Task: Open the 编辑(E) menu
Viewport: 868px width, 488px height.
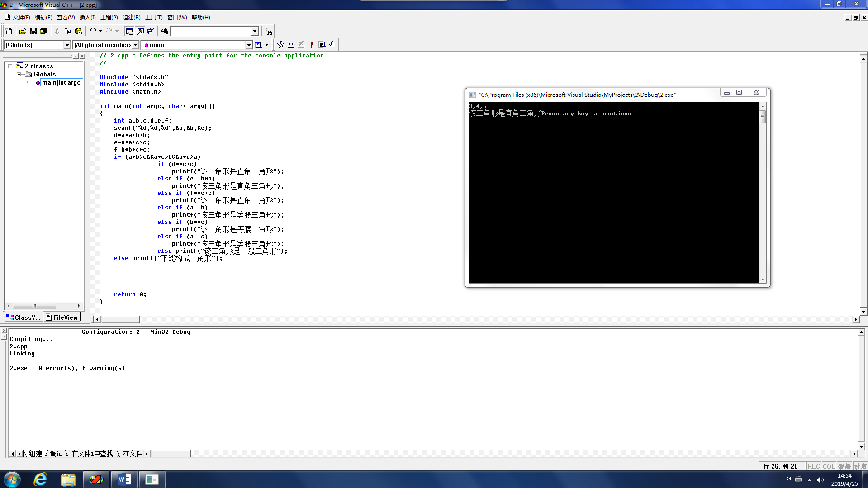Action: coord(43,18)
